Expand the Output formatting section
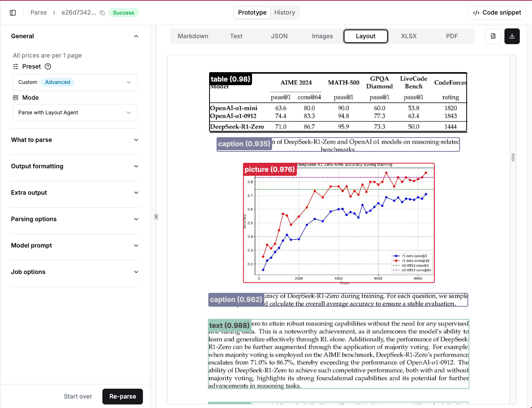Image resolution: width=532 pixels, height=408 pixels. click(75, 166)
